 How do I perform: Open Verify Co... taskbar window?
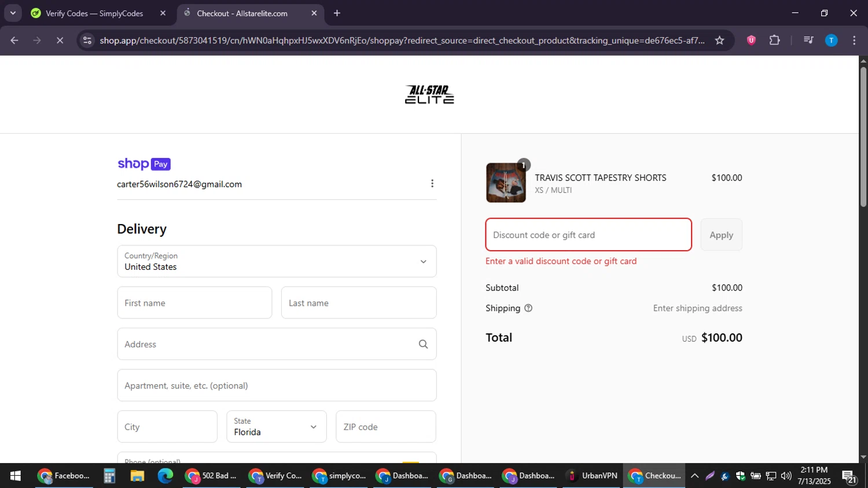click(x=275, y=476)
